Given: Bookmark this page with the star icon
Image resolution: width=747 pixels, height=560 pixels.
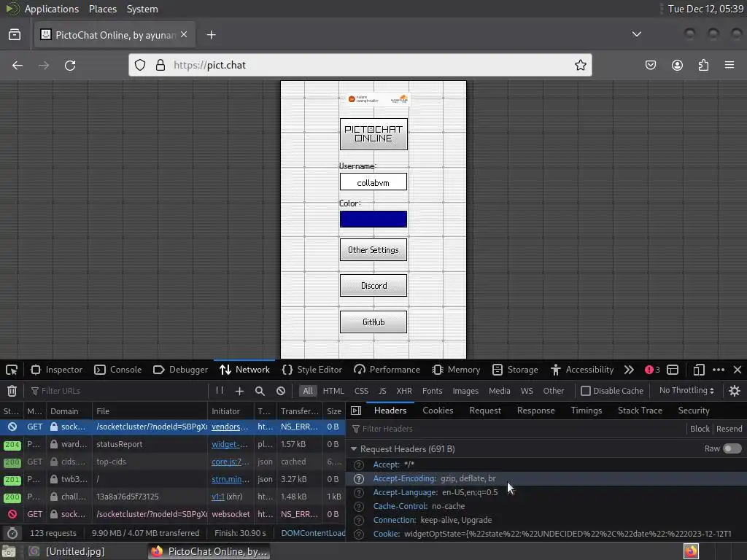Looking at the screenshot, I should pyautogui.click(x=580, y=65).
